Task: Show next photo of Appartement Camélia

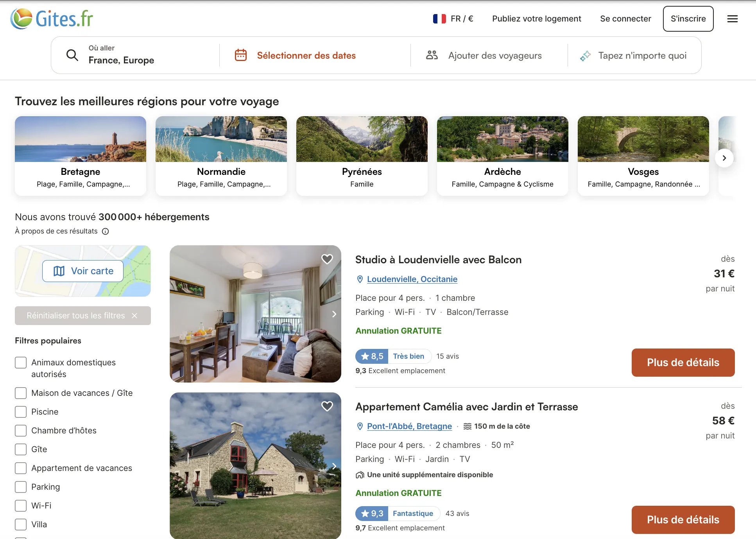Action: tap(334, 466)
